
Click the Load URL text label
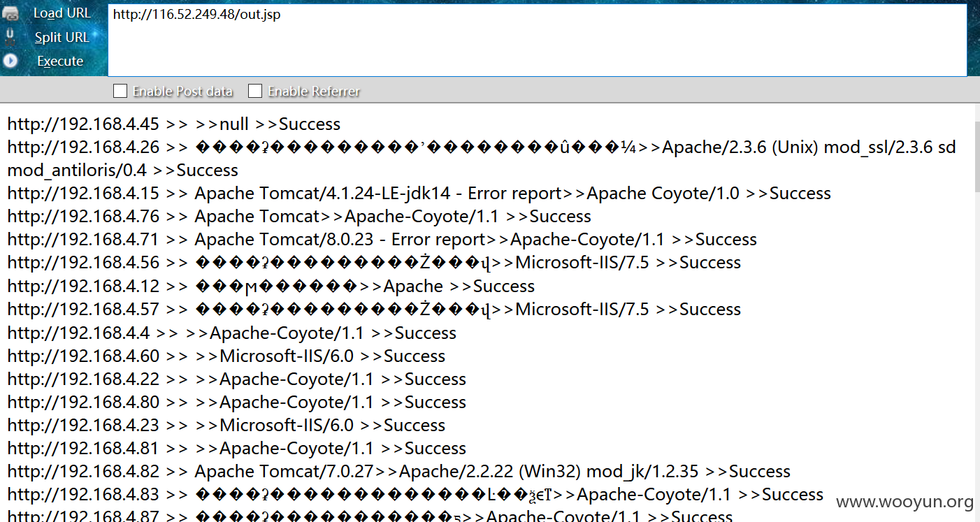click(62, 13)
